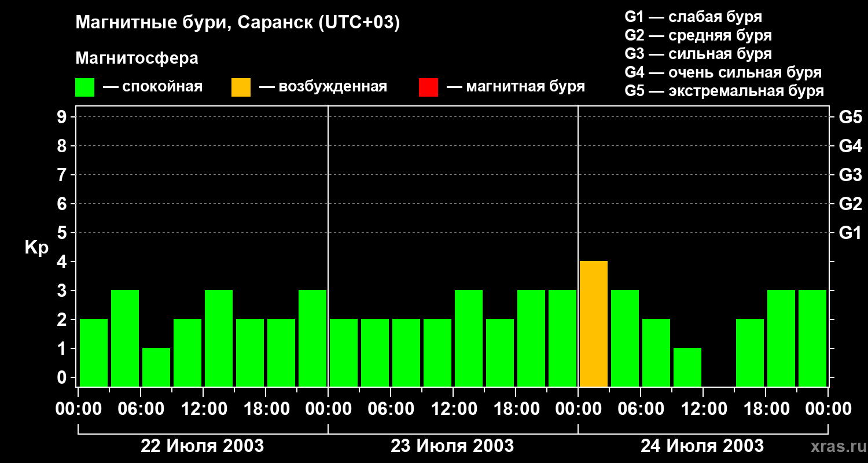Screen dimensions: 868x463
Task: Click the date label '22 Июля 2003'
Action: click(203, 446)
